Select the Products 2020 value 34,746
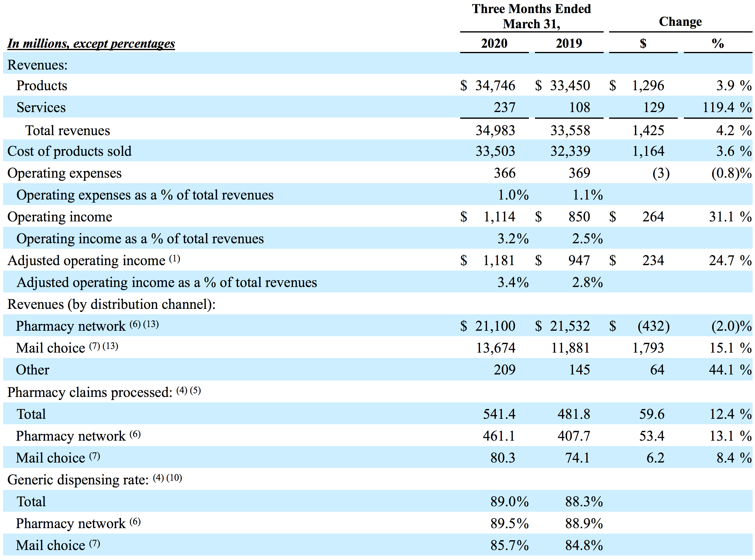 (495, 85)
